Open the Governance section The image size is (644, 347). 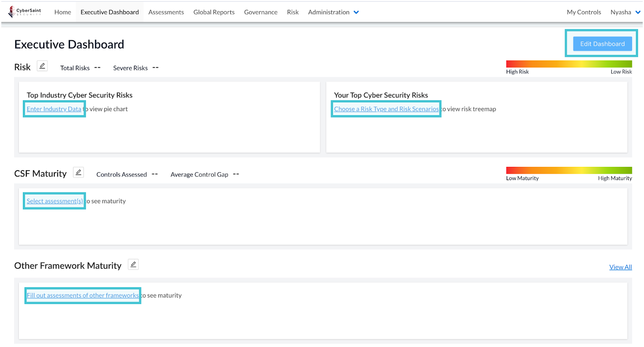pyautogui.click(x=261, y=12)
